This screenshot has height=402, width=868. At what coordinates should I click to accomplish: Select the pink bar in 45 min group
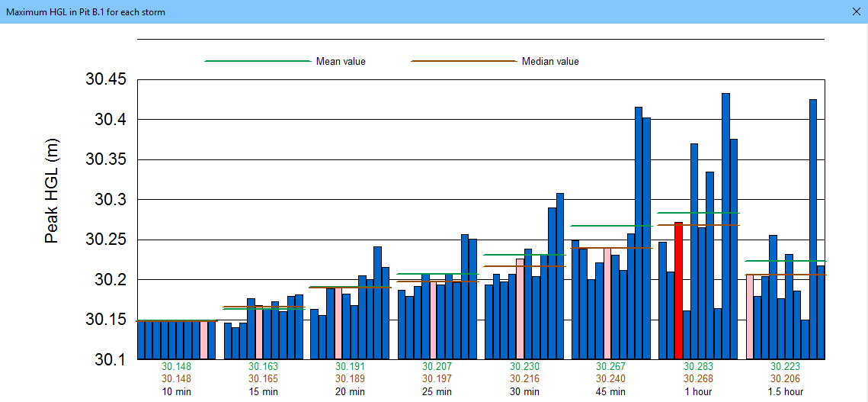pos(607,304)
